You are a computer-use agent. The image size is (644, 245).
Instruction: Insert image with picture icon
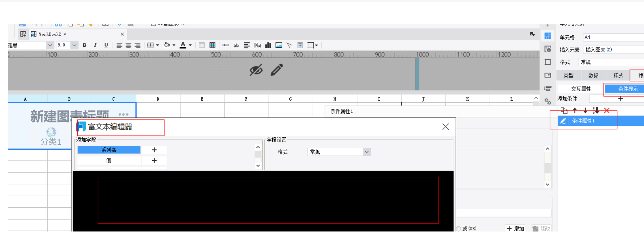(x=279, y=45)
